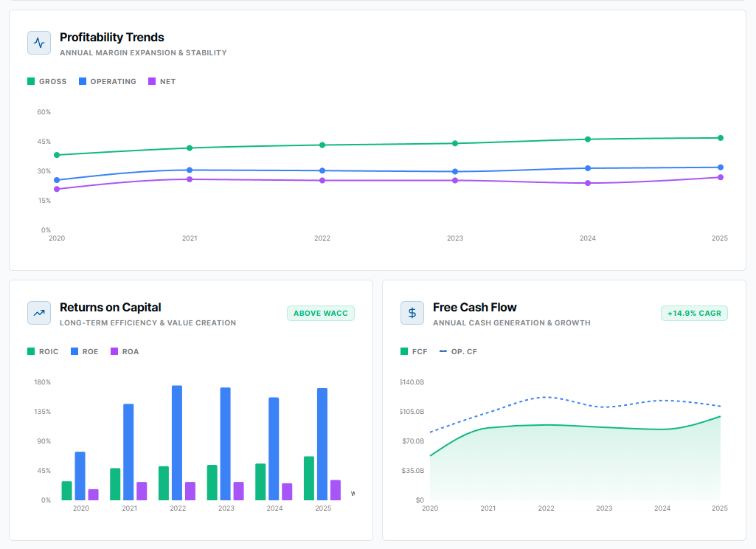The width and height of the screenshot is (756, 549).
Task: Click the 2022 ROE blue bar
Action: tap(177, 443)
